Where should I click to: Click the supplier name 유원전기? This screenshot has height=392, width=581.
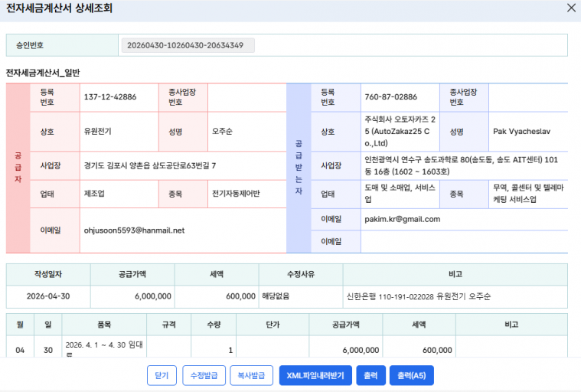click(97, 131)
